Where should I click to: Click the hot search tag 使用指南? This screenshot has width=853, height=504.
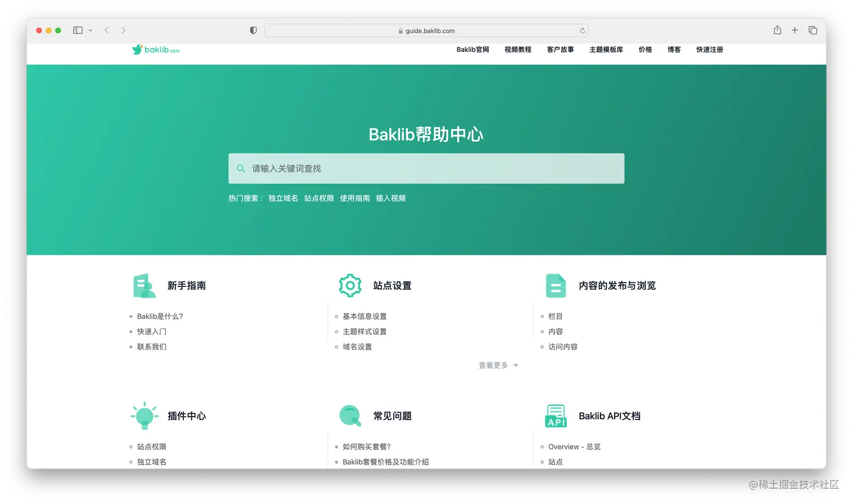coord(355,198)
